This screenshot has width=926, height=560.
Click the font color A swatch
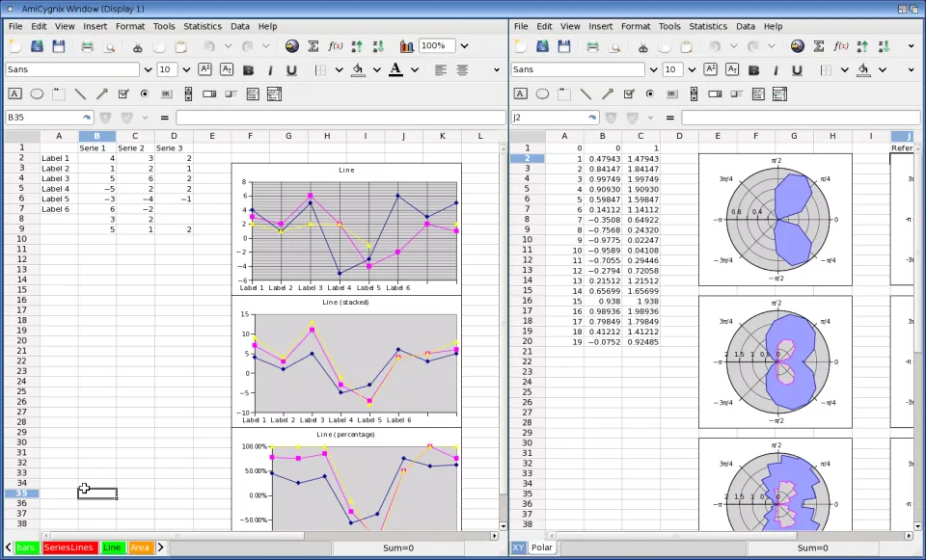point(395,69)
